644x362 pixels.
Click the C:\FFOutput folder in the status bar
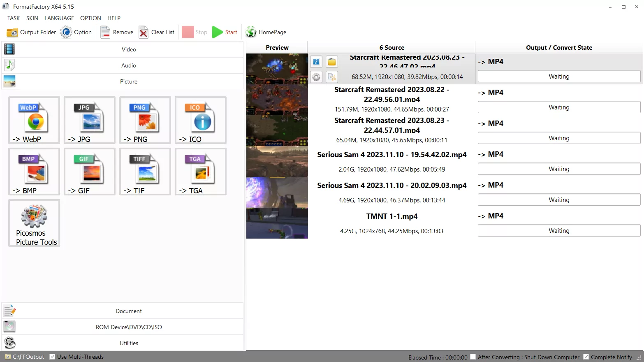[24, 357]
